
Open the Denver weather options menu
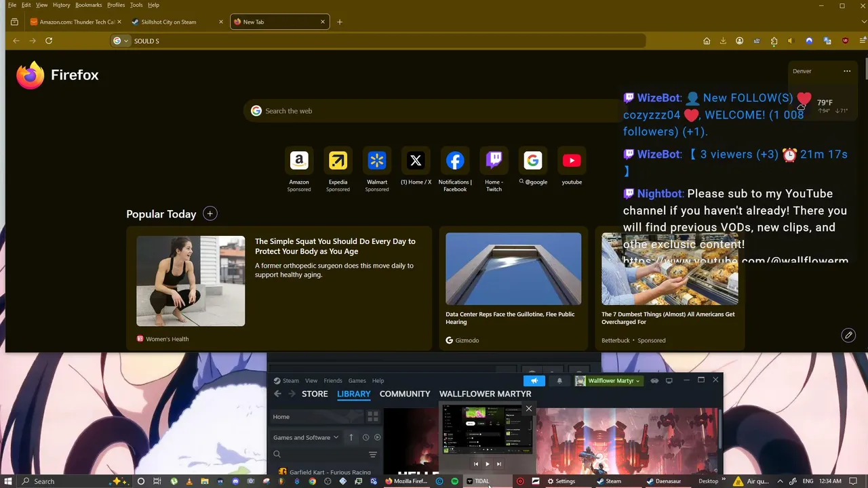click(x=847, y=70)
